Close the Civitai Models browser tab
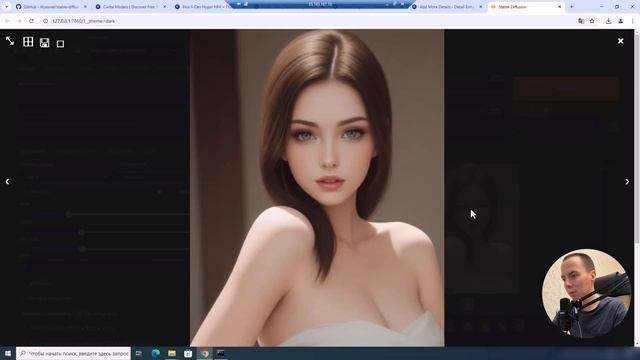Viewport: 640px width, 360px height. tap(164, 7)
